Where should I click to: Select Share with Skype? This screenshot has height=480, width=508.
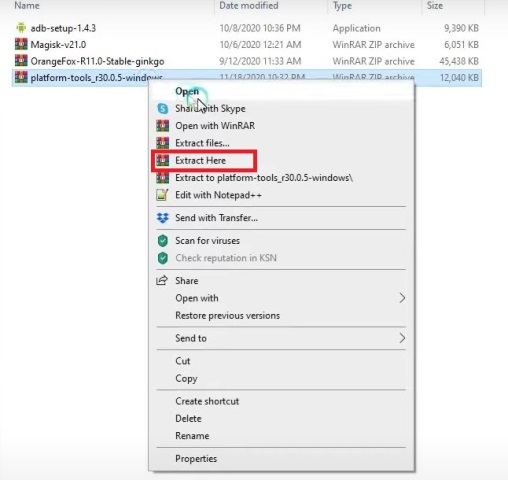click(281, 108)
